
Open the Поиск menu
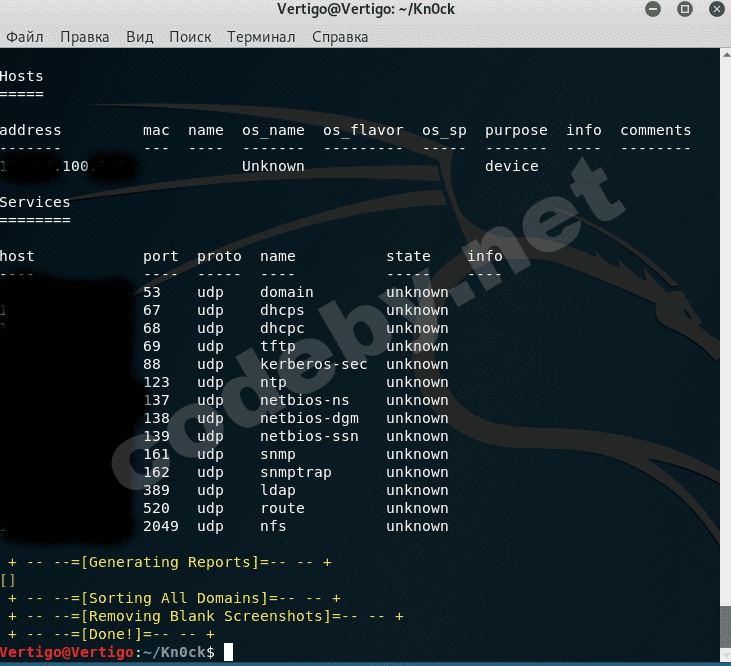(190, 37)
